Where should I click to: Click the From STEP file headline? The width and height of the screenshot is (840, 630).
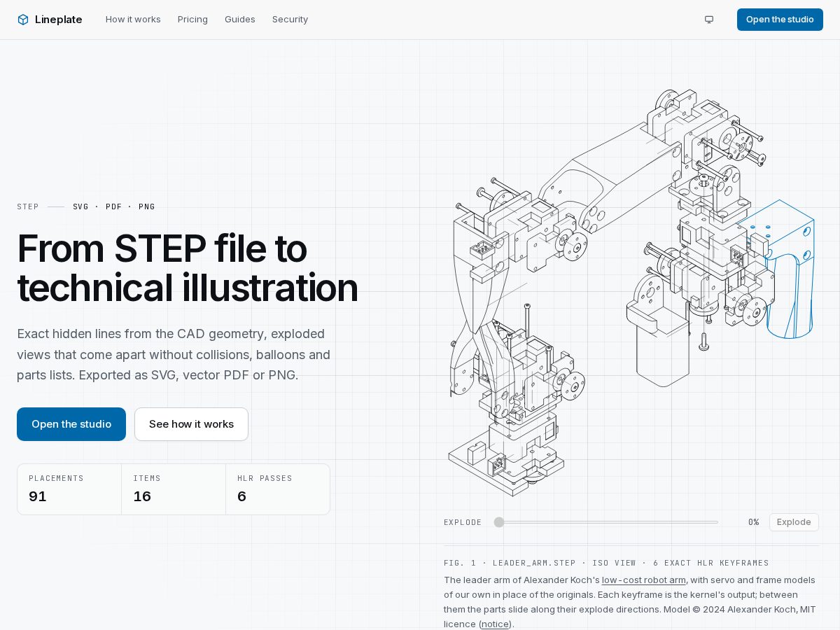pyautogui.click(x=188, y=268)
